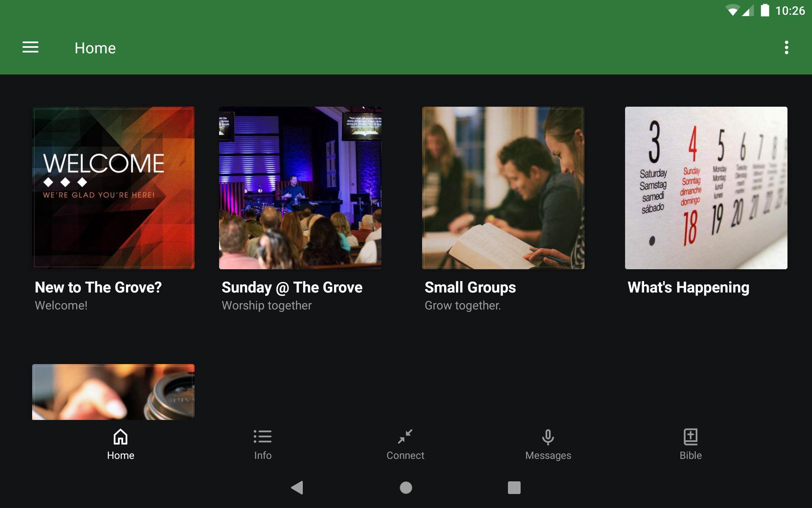Select the New to The Grove? title

(x=98, y=287)
